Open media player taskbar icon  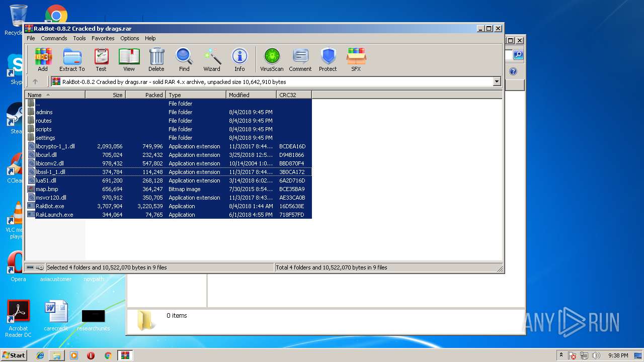pyautogui.click(x=74, y=355)
